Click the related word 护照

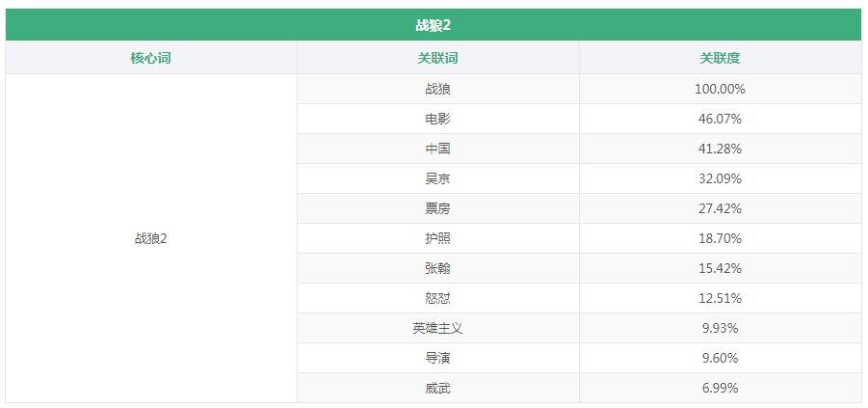[437, 238]
